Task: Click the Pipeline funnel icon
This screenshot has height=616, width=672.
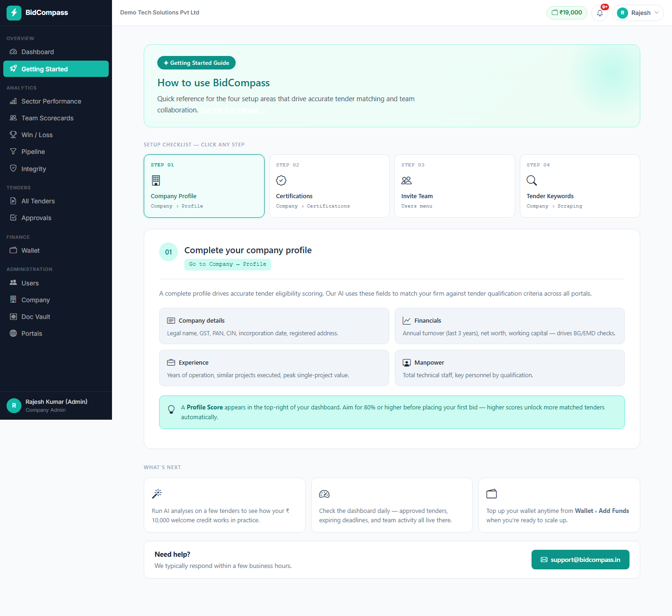Action: (13, 152)
